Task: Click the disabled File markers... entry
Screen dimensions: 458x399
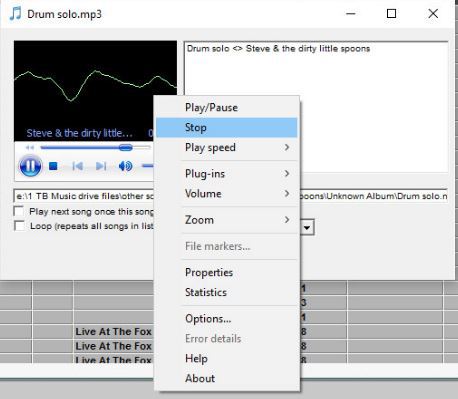Action: point(227,246)
